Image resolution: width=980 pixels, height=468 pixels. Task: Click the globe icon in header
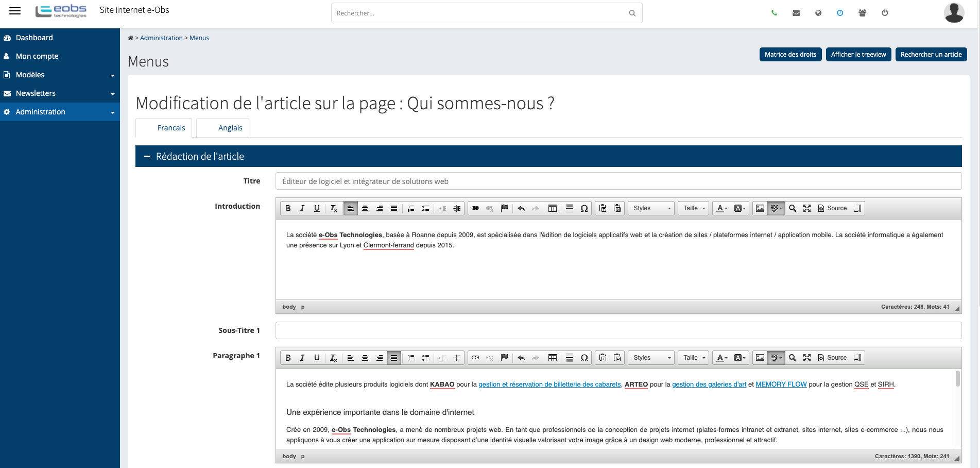[818, 13]
